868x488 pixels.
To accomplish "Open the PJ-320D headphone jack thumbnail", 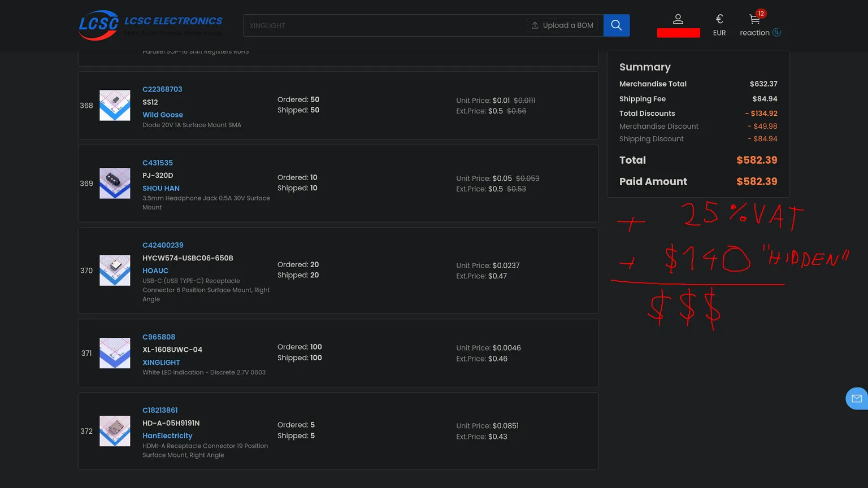I will pos(115,184).
